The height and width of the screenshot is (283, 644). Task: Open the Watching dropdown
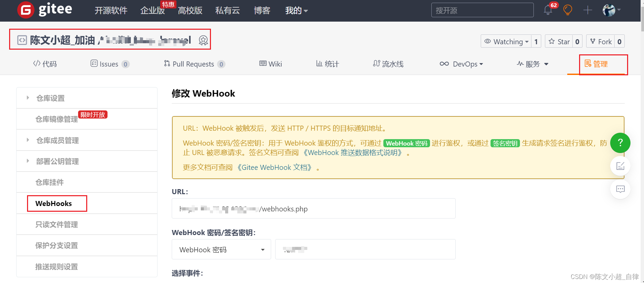point(506,42)
